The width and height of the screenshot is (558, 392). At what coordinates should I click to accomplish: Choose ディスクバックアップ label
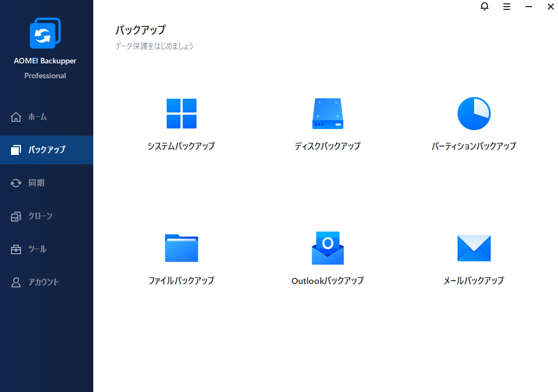point(328,146)
